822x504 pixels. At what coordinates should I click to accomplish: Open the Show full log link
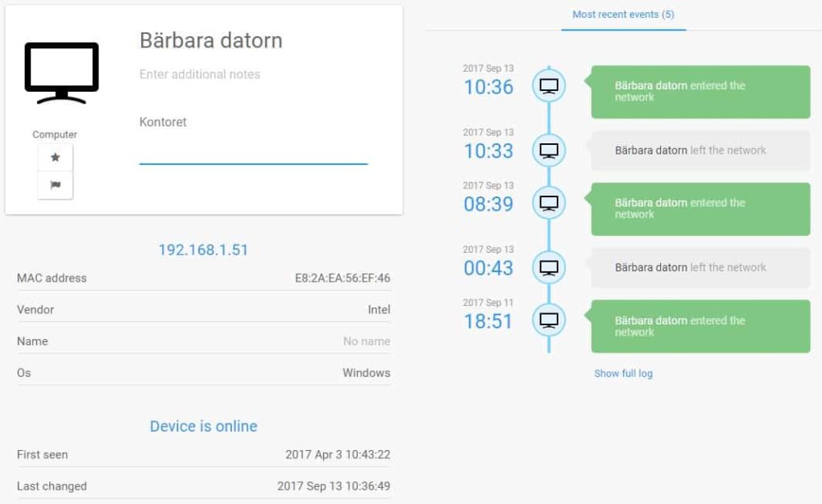[623, 374]
